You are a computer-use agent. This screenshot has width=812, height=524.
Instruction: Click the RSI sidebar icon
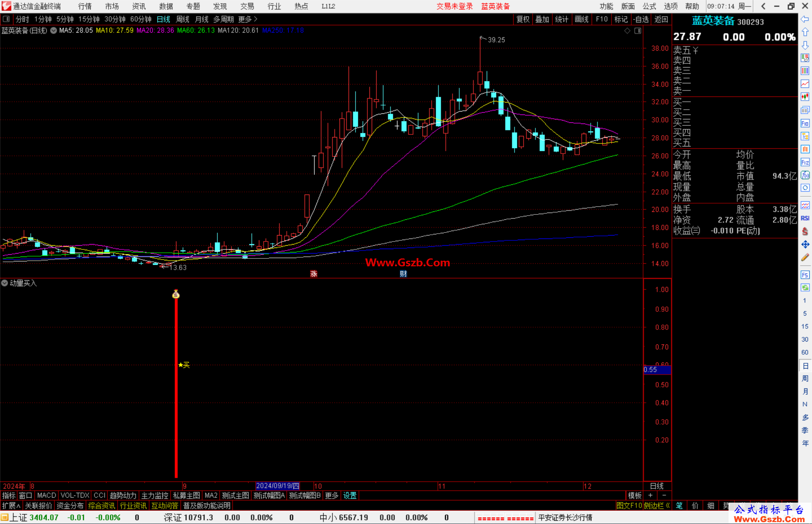click(805, 218)
